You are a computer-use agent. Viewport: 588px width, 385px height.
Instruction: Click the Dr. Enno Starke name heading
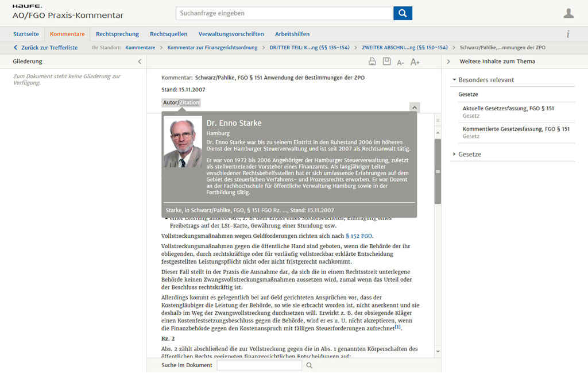click(x=234, y=123)
